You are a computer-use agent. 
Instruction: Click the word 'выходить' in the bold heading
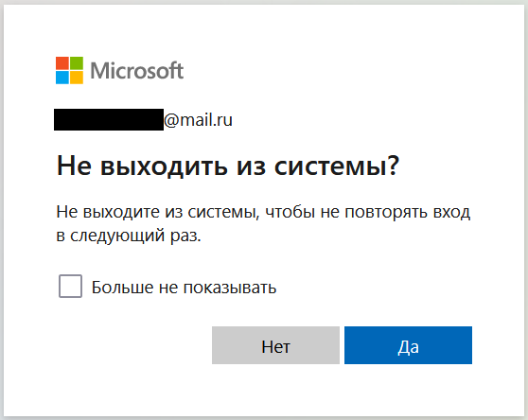(x=164, y=166)
